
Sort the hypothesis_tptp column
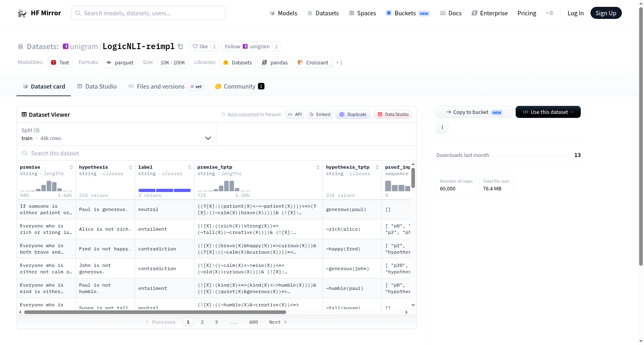click(x=377, y=167)
